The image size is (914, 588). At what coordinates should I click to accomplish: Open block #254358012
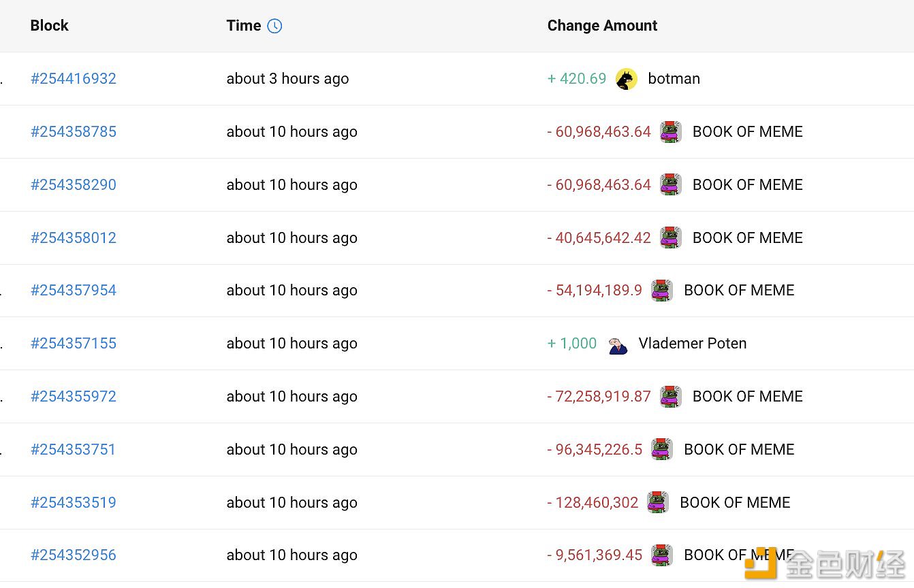[x=74, y=238]
